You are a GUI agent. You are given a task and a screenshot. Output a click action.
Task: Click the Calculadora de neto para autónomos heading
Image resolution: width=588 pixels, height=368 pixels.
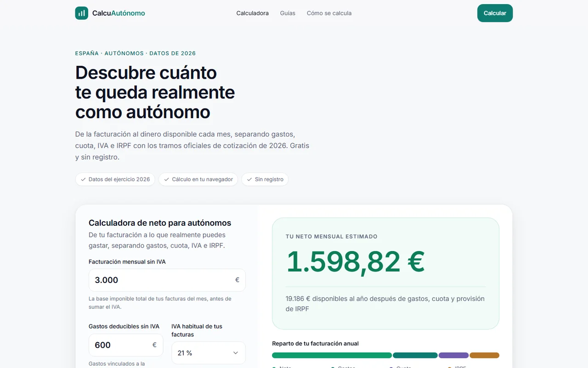tap(160, 223)
